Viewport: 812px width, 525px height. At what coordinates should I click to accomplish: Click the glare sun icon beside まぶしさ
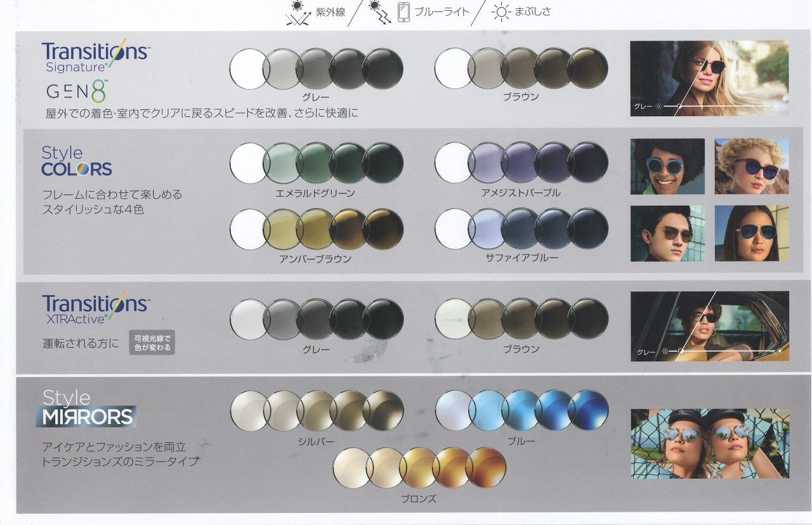(x=501, y=12)
